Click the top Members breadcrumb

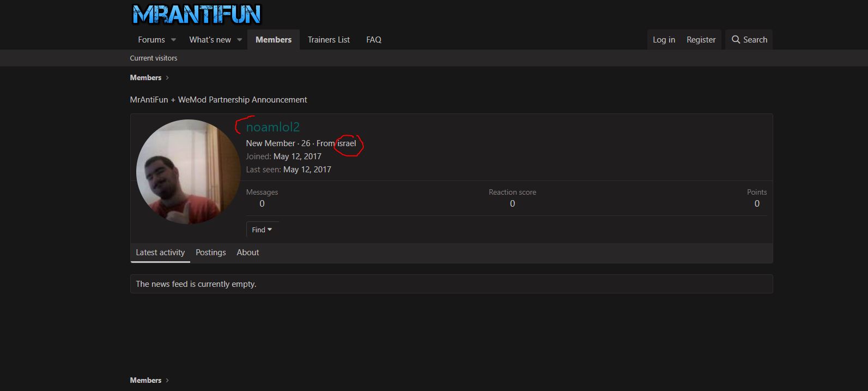pyautogui.click(x=145, y=77)
